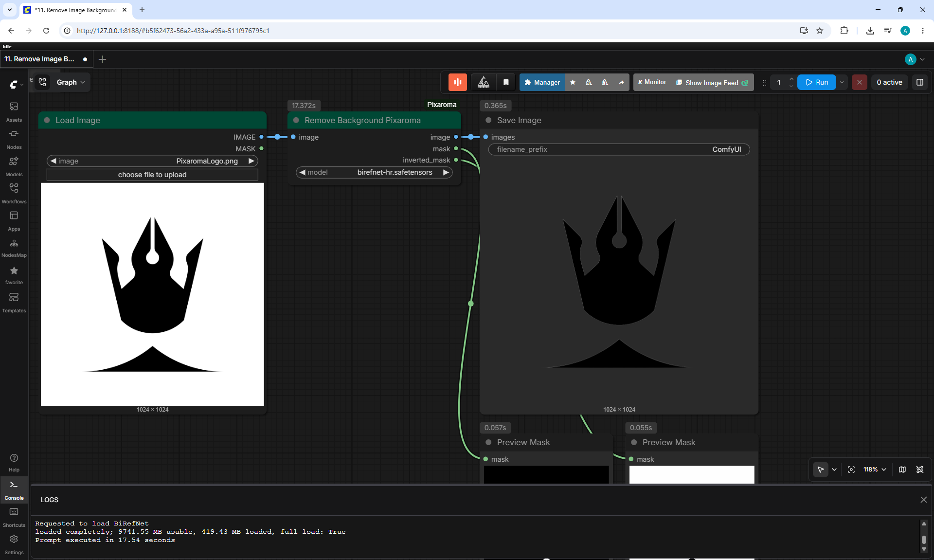The height and width of the screenshot is (560, 934).
Task: Open the favorite sidebar panel
Action: pos(14,275)
